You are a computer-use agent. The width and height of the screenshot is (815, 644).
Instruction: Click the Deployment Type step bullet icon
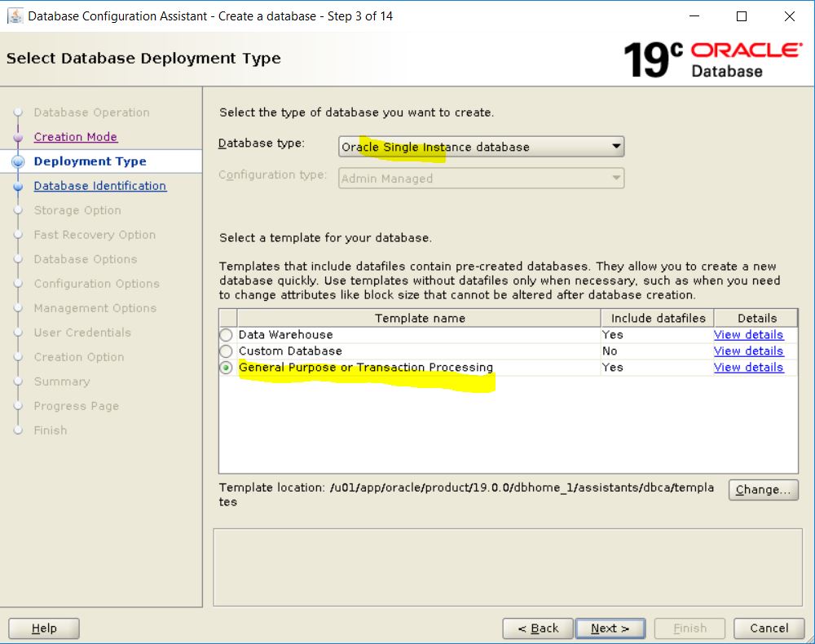[x=18, y=161]
